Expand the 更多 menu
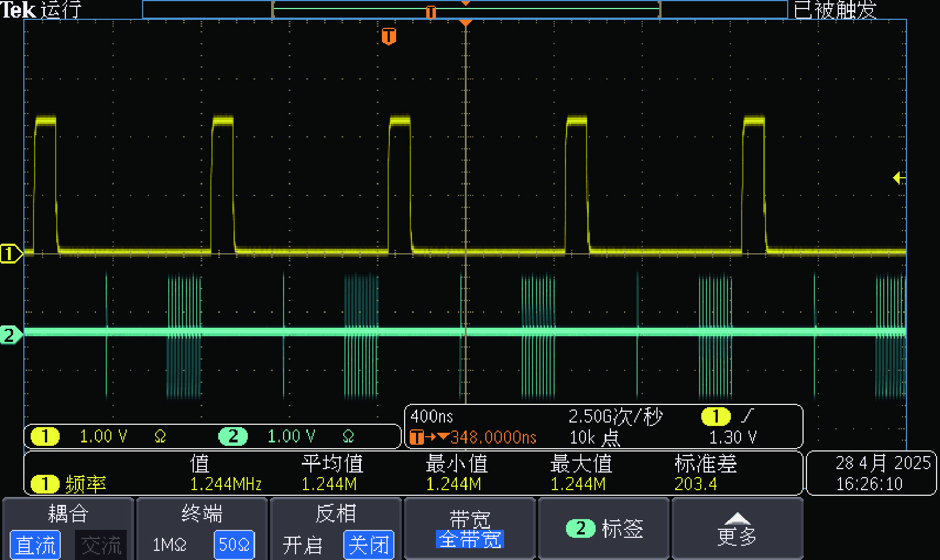940x560 pixels. [x=737, y=529]
